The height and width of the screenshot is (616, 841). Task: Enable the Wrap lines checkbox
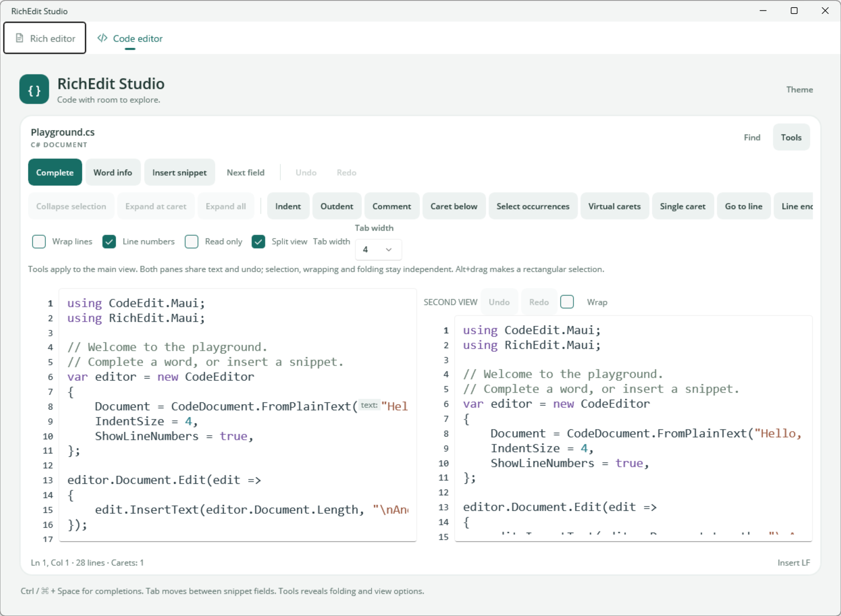click(x=39, y=242)
